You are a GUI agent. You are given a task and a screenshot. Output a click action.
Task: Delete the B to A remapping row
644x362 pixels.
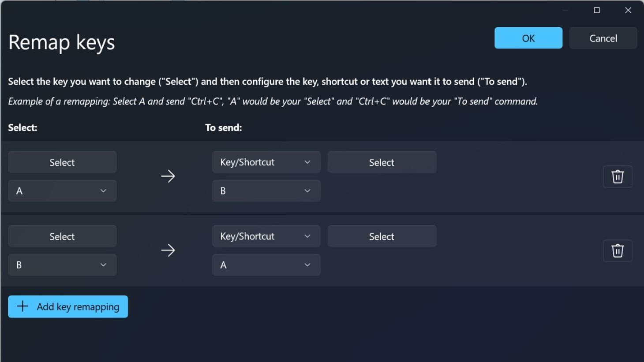pos(617,250)
